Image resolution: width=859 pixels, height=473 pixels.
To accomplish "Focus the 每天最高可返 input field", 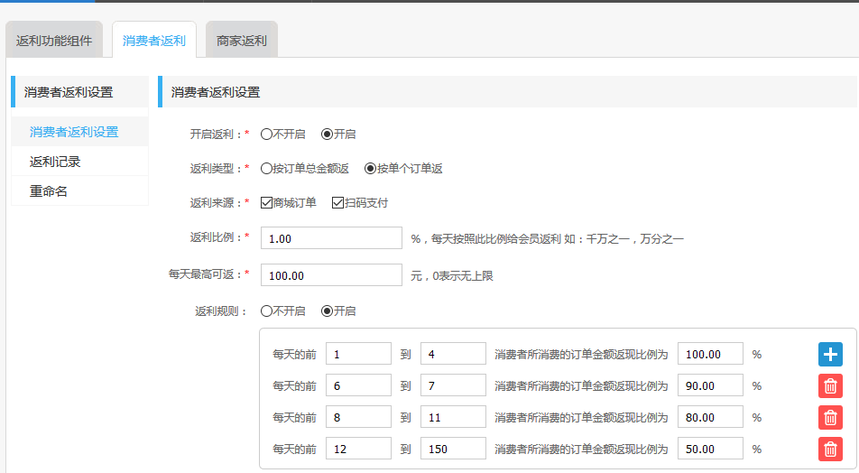I will 331,275.
